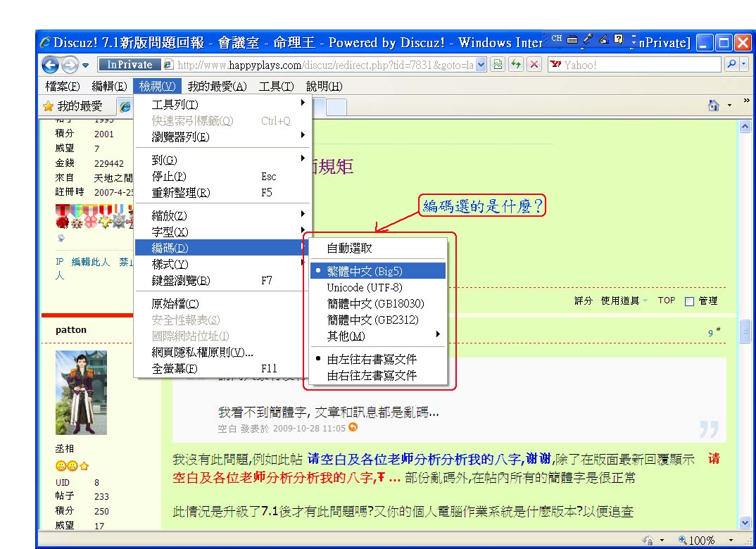Select 由左往右書寫文件 direction option

point(372,359)
